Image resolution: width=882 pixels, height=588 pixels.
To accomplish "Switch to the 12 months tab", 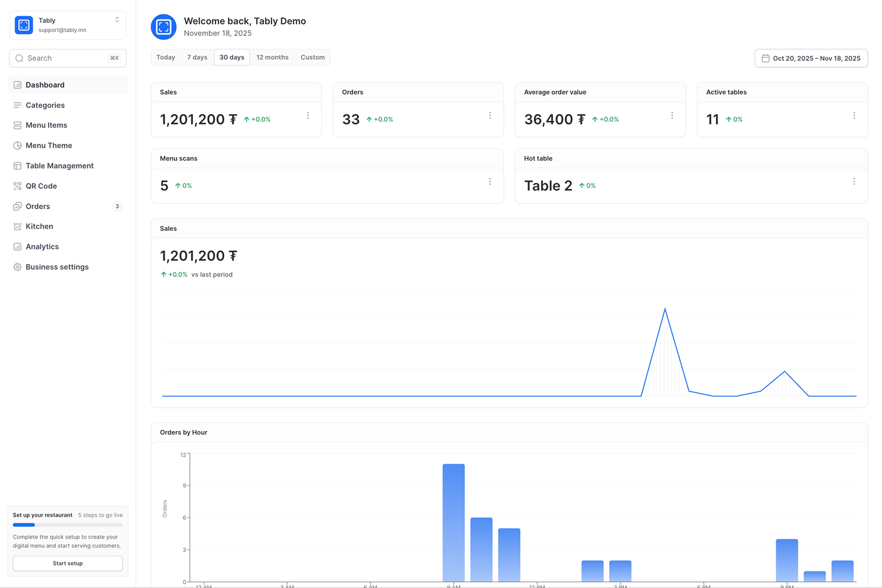I will tap(272, 57).
